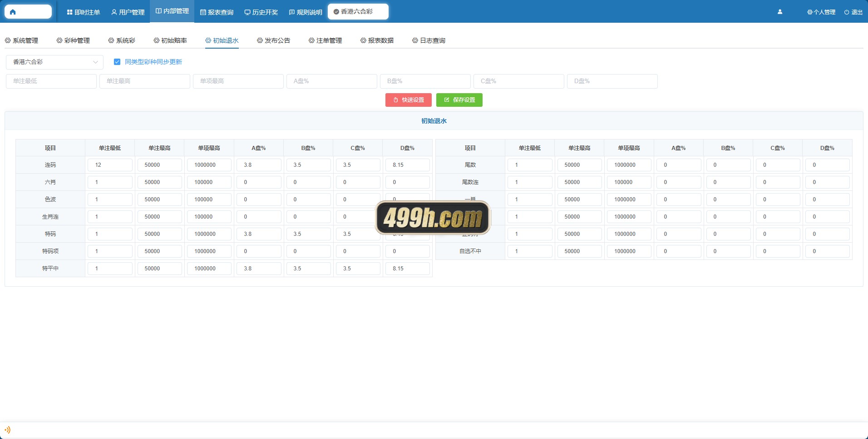The height and width of the screenshot is (439, 868).
Task: Click the B盘% quick-set input field
Action: [x=425, y=81]
